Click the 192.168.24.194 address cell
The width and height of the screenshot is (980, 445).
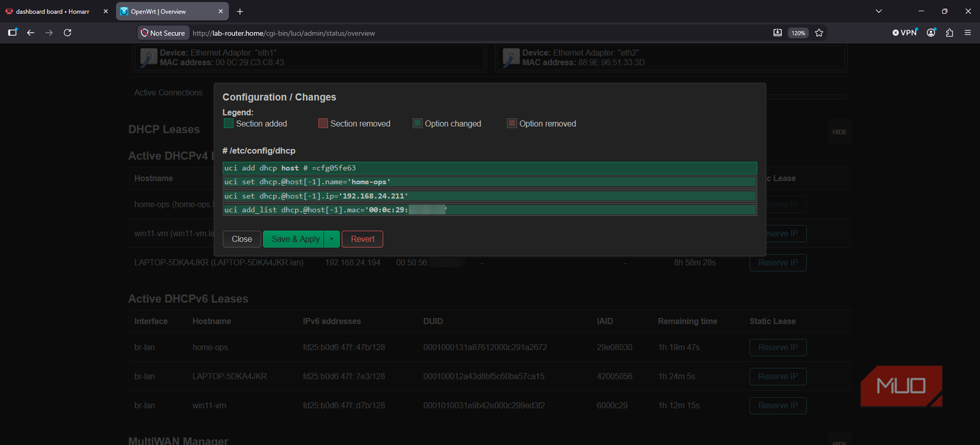tap(353, 262)
